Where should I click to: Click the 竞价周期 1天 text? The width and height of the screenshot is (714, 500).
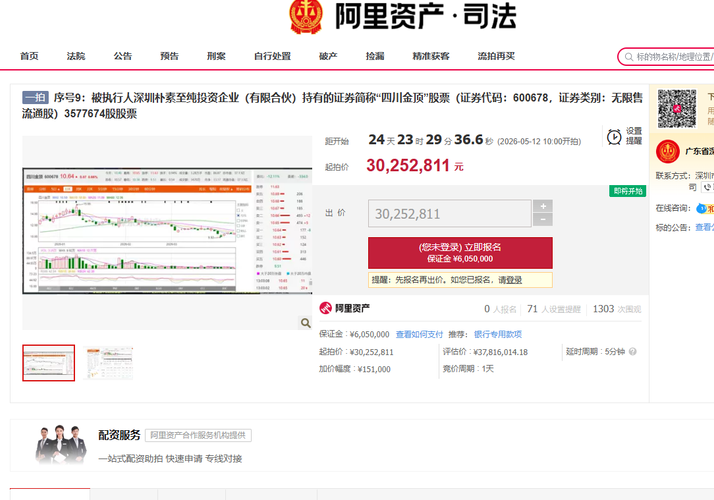468,368
